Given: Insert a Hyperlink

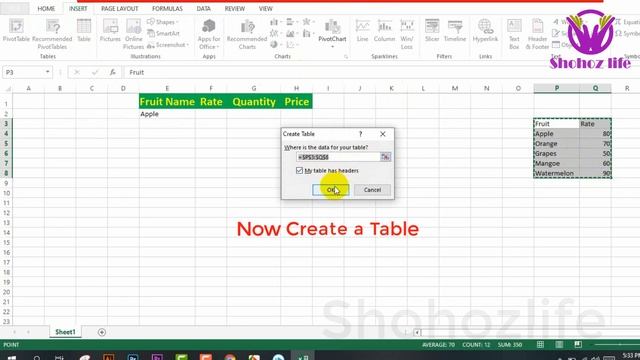Looking at the screenshot, I should pyautogui.click(x=485, y=30).
